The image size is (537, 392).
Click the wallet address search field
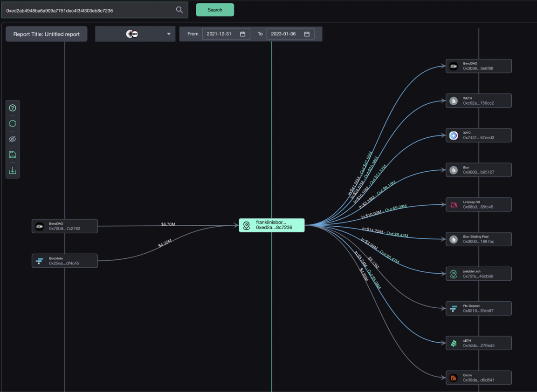[x=89, y=10]
